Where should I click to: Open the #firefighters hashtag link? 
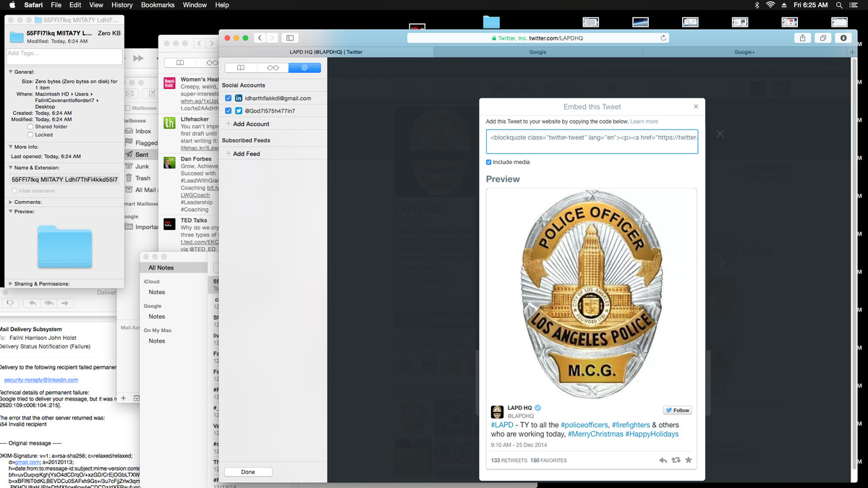(630, 425)
